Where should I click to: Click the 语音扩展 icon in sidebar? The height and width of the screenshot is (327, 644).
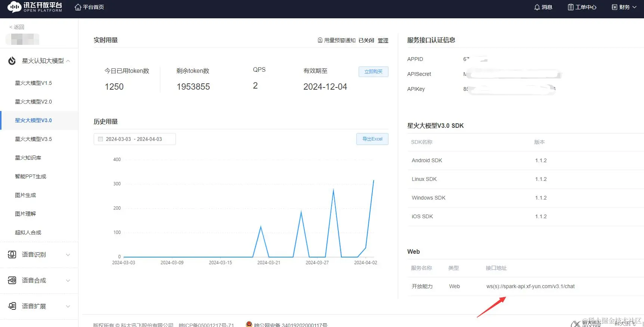(12, 306)
